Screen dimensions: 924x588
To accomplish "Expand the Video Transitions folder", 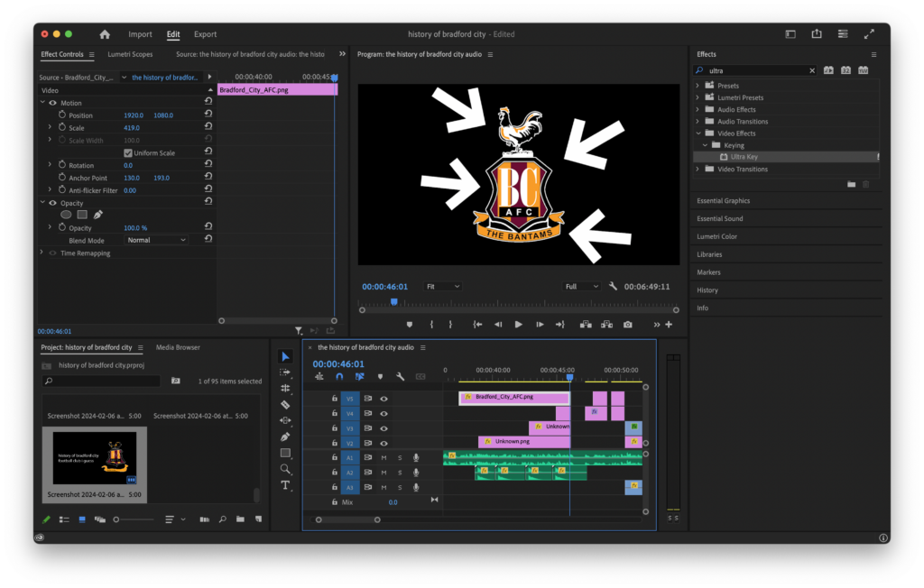I will (698, 169).
